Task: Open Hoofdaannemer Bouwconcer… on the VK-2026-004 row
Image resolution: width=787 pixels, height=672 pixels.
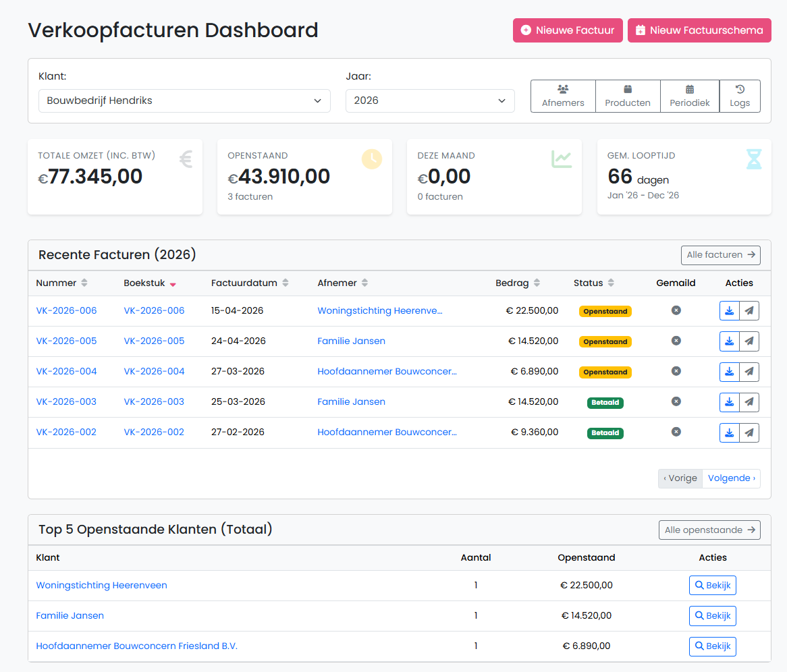Action: point(387,371)
